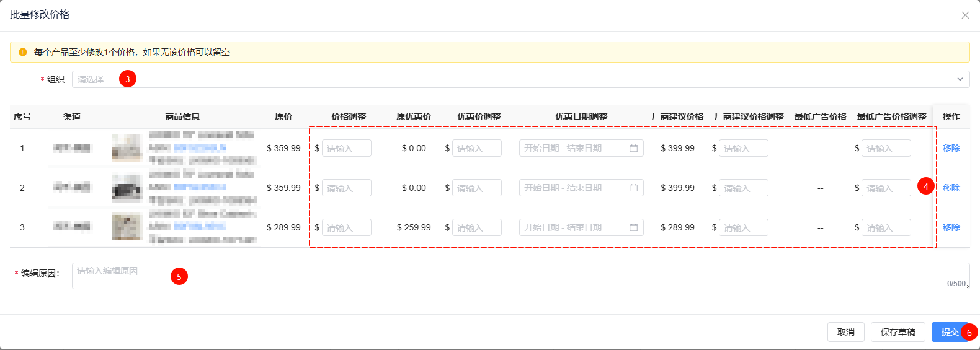
Task: Click 最低广告价格调整 input in row 1
Action: coord(886,149)
